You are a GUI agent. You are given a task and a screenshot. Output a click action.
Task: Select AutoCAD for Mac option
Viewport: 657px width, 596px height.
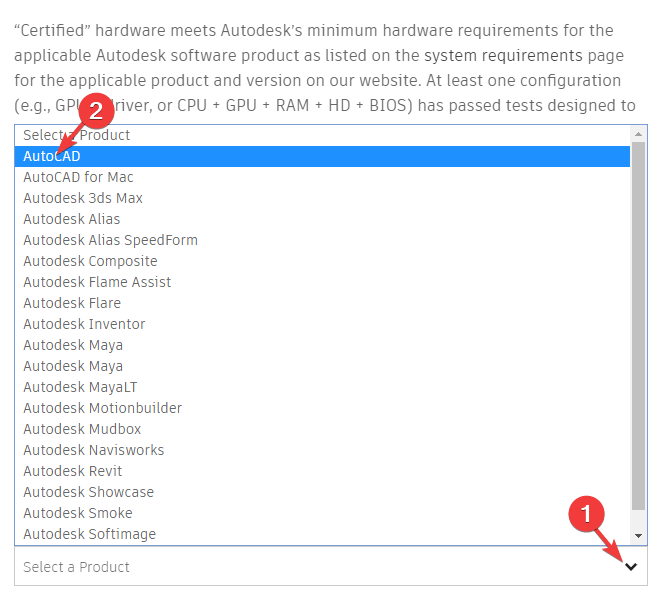pyautogui.click(x=322, y=177)
